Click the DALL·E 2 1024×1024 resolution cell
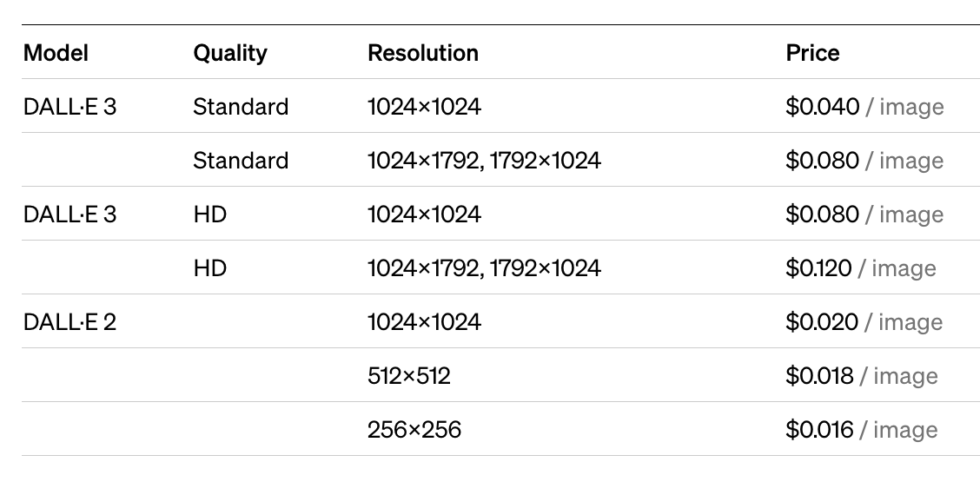Image resolution: width=980 pixels, height=495 pixels. [x=424, y=322]
